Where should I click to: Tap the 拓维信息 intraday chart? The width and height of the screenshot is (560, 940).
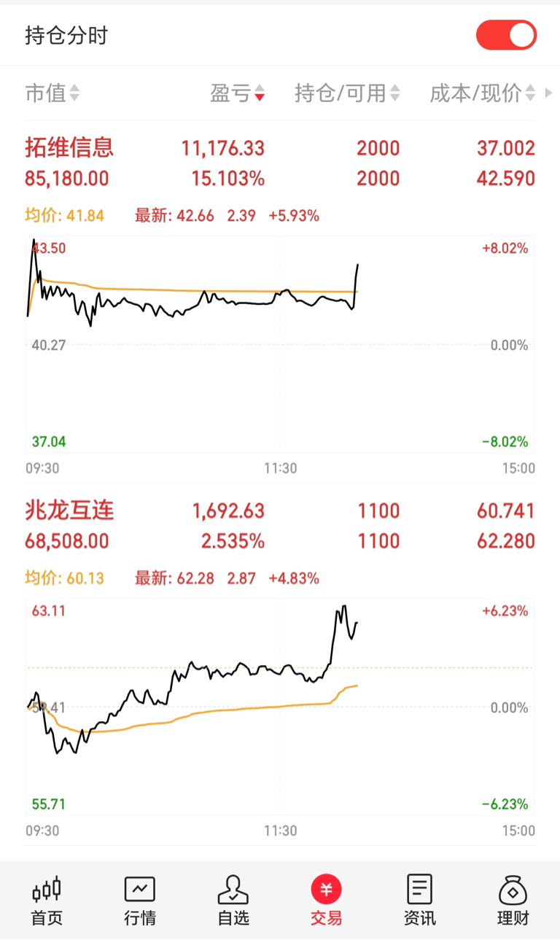point(280,344)
